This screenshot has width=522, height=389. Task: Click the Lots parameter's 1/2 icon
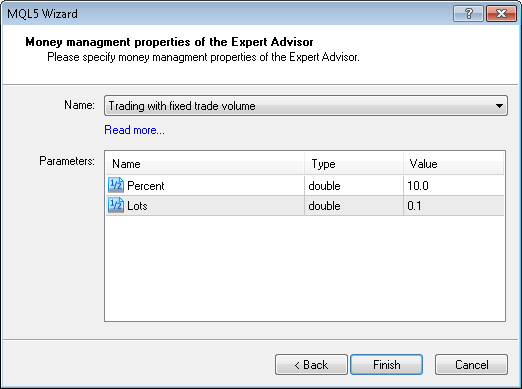(116, 205)
